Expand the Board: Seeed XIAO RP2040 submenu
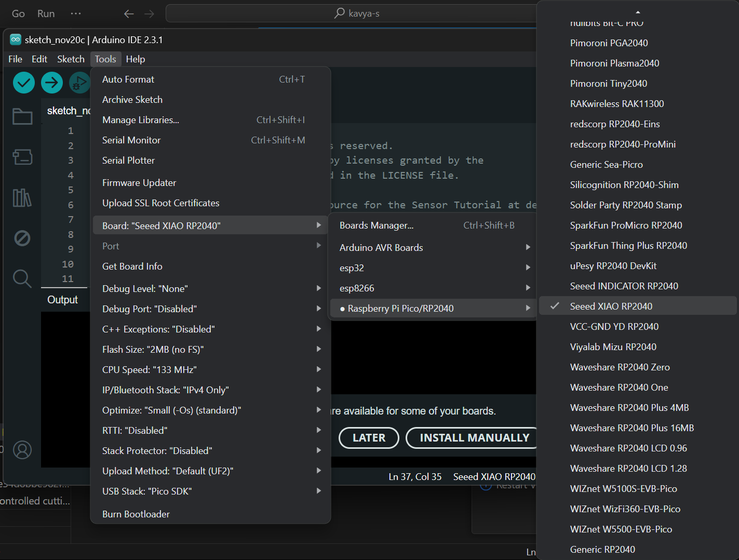 pos(210,225)
